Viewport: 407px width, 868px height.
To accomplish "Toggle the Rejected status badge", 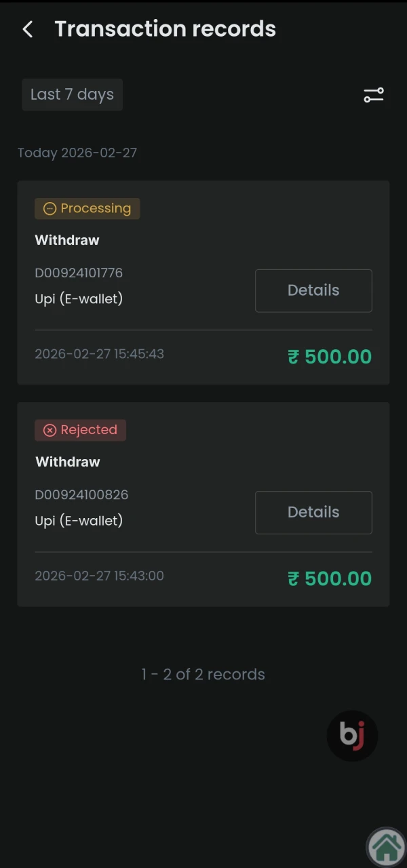I will [80, 430].
